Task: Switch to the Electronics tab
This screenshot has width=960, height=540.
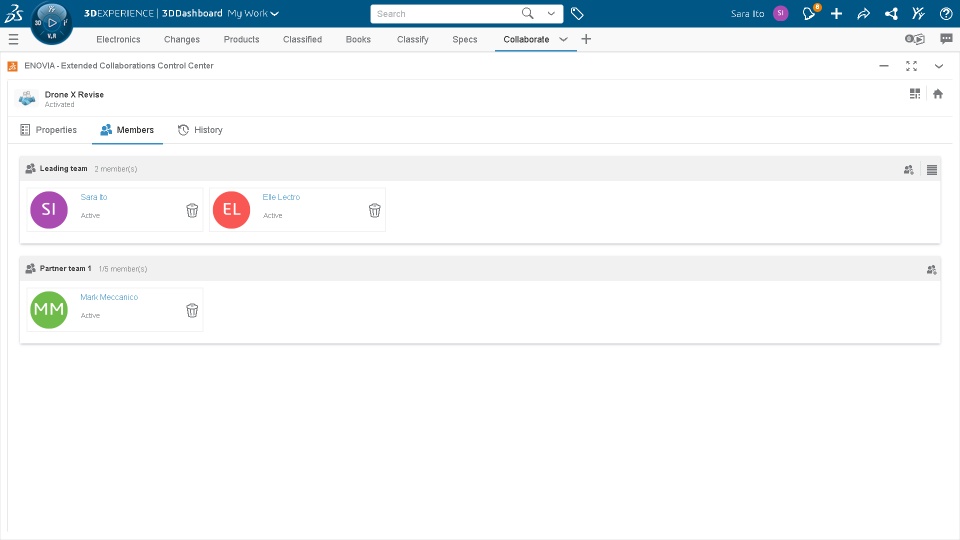Action: click(x=118, y=39)
